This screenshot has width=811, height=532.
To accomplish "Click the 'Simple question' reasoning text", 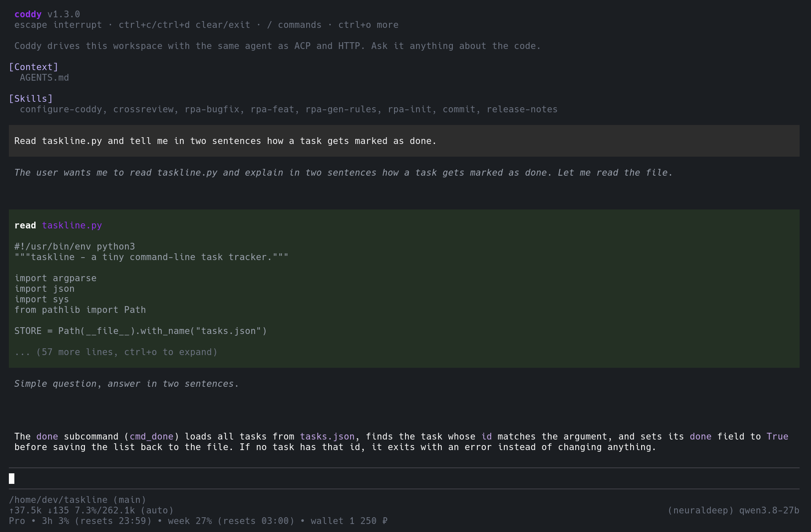I will (x=127, y=384).
